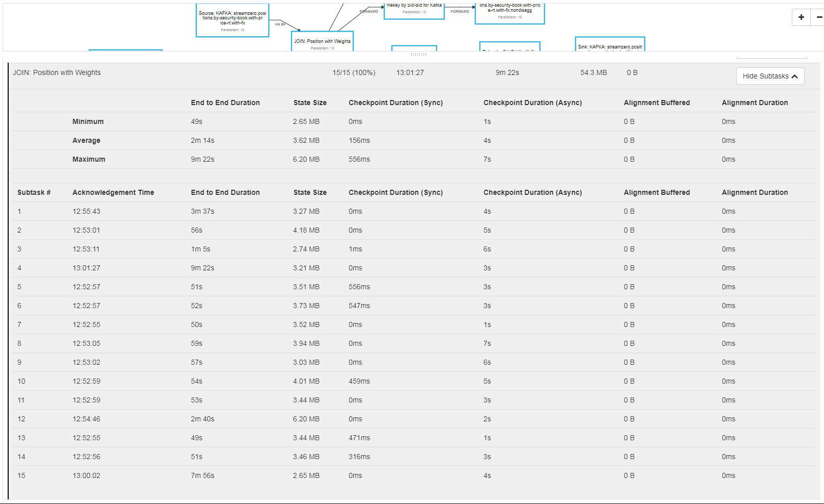
Task: Select subtask 15 row acknowledged at 13:00:02
Action: [86, 475]
